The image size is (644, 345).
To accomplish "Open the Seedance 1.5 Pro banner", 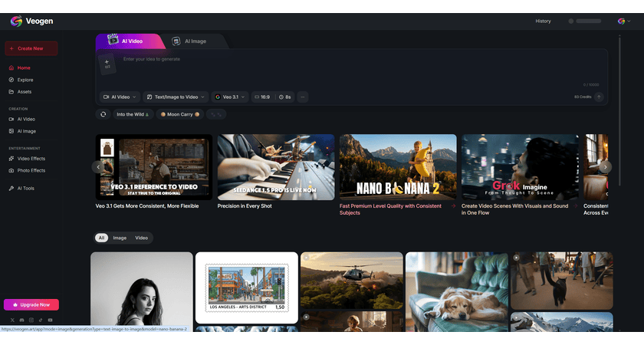I will (276, 167).
